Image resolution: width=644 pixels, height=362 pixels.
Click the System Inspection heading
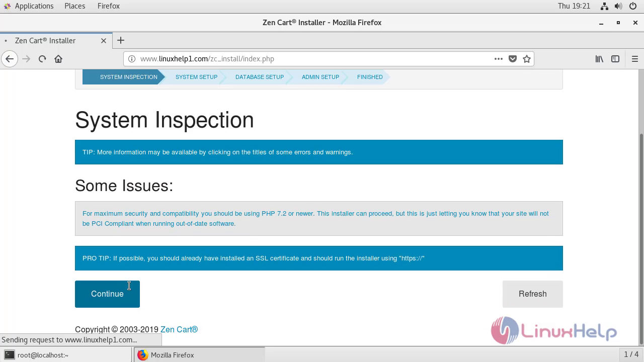(x=165, y=120)
